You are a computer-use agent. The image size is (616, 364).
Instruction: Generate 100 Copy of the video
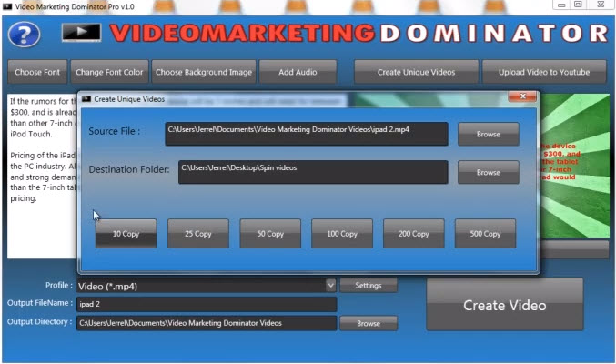342,234
